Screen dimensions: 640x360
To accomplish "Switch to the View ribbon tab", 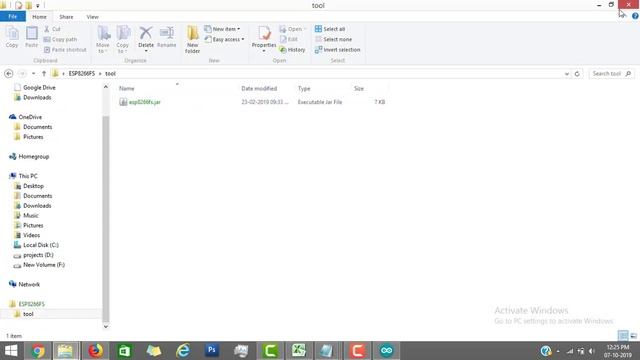I will click(92, 17).
